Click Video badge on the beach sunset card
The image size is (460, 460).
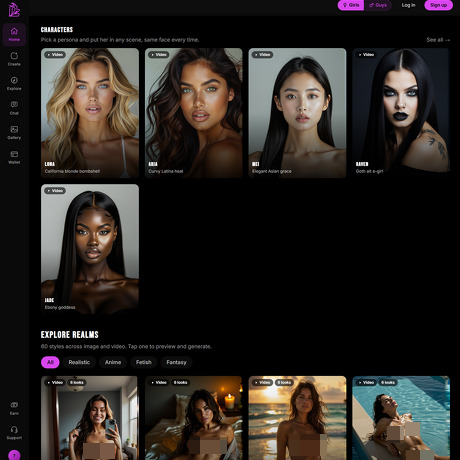pyautogui.click(x=262, y=382)
